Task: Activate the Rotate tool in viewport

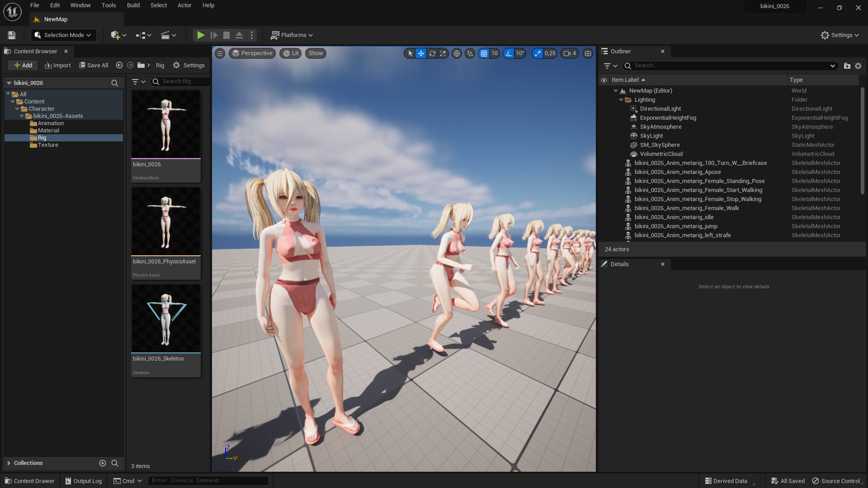Action: 432,53
